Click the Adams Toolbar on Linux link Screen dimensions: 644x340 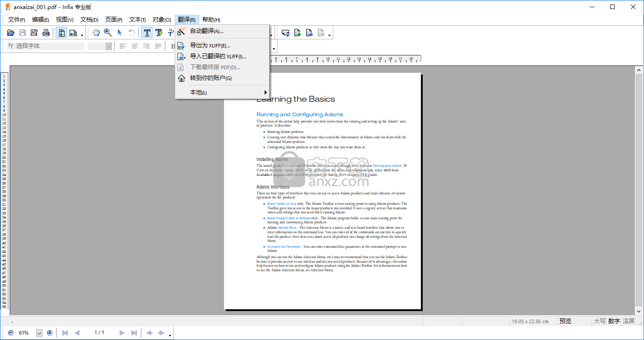coord(282,204)
